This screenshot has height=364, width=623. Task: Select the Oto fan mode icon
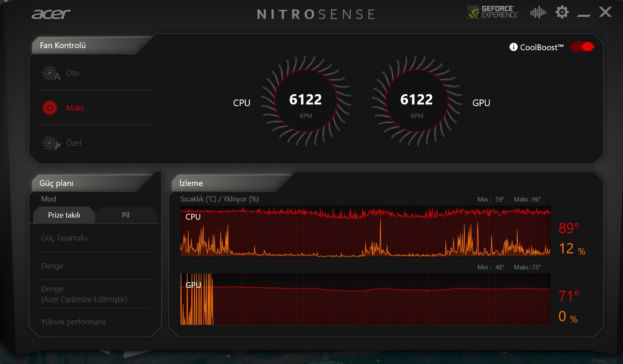click(x=51, y=73)
